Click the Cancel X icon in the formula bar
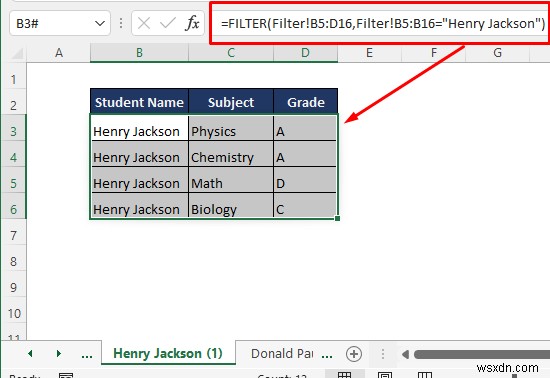 144,23
